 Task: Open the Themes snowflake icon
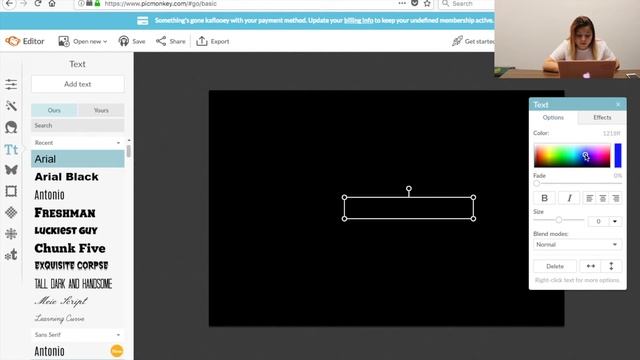[11, 233]
